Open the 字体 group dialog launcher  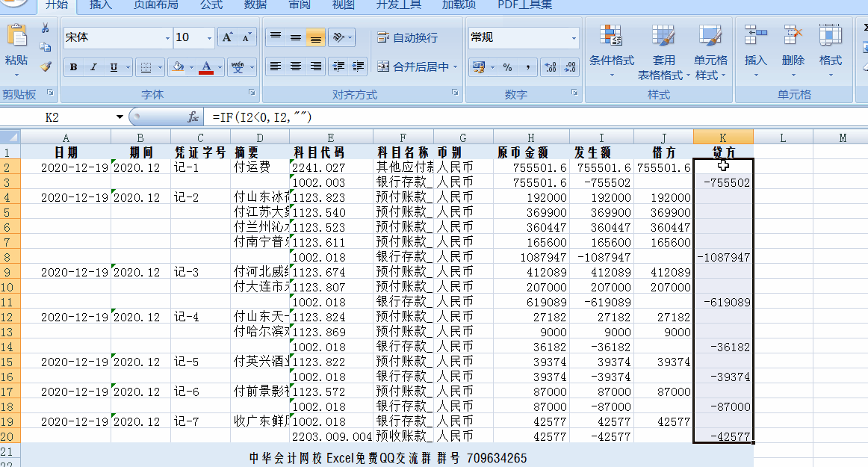tap(252, 93)
